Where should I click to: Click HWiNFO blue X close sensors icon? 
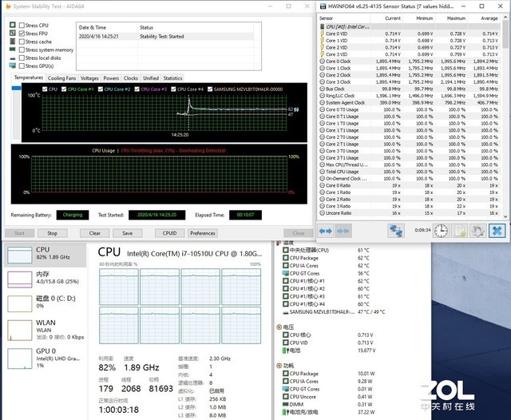pos(497,231)
